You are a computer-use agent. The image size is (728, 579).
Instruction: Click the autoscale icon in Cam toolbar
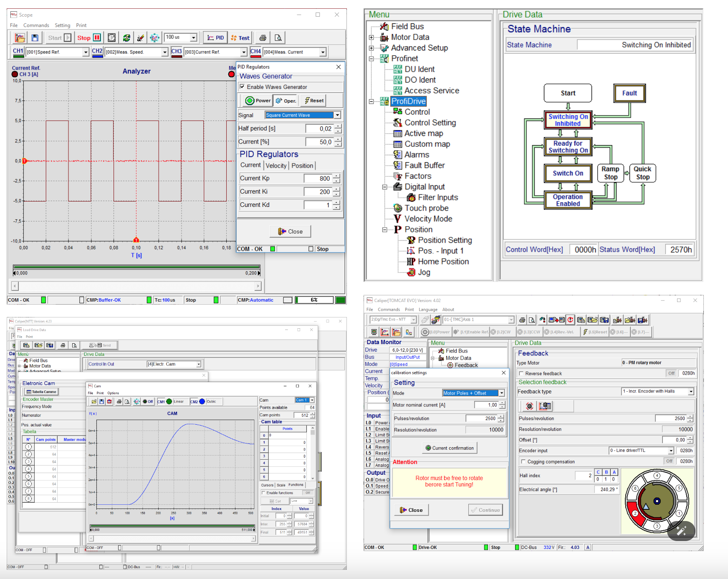(136, 401)
